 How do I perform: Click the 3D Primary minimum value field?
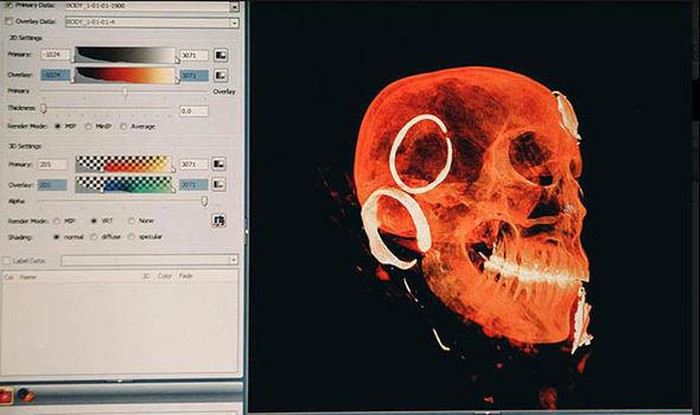[53, 164]
